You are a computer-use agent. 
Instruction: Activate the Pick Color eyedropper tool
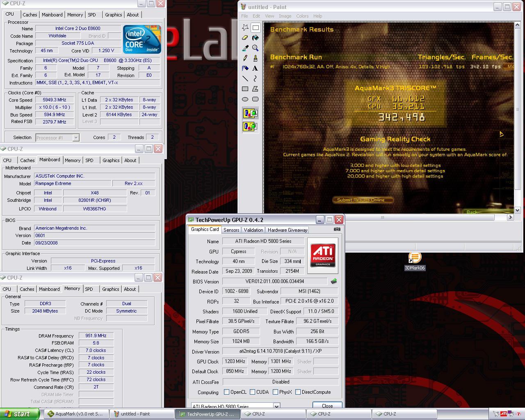[x=245, y=48]
